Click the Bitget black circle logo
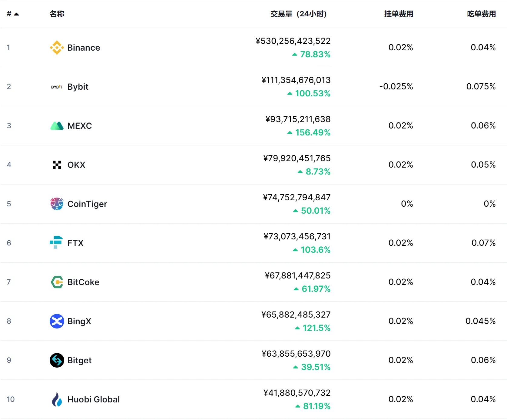Screen dimensions: 507x420 point(57,360)
